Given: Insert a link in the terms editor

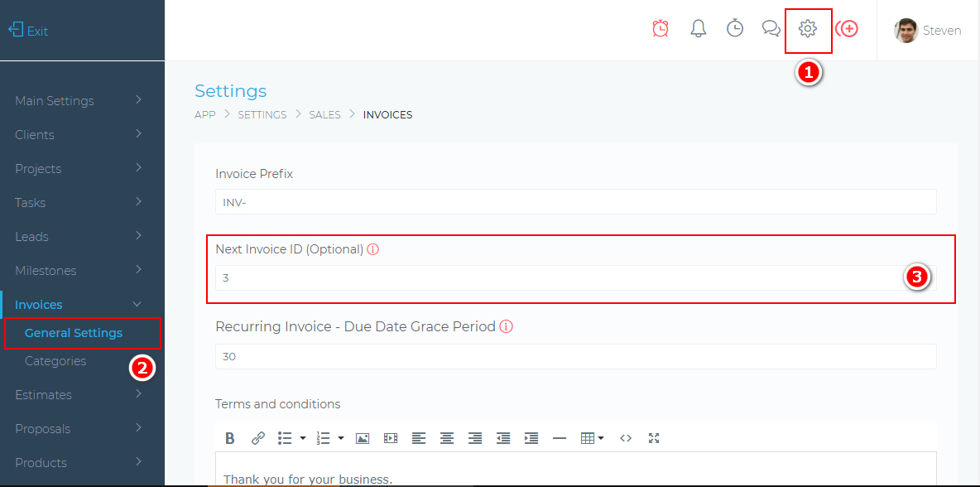Looking at the screenshot, I should pos(258,438).
